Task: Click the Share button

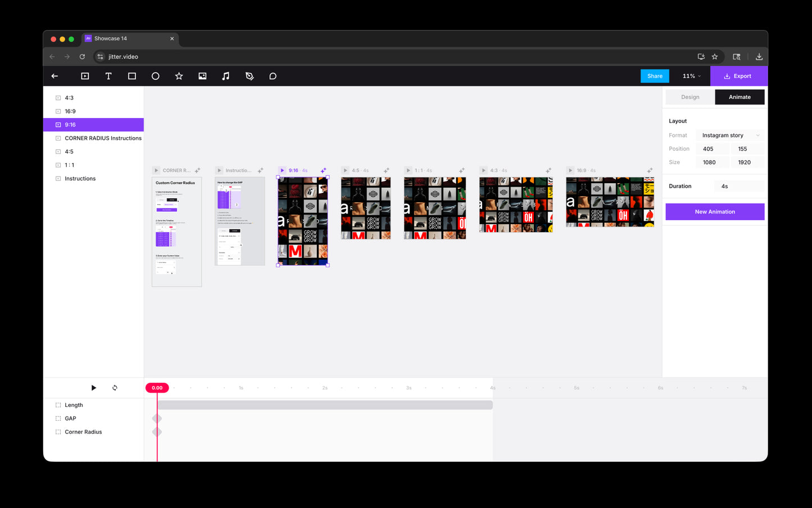Action: [x=655, y=76]
